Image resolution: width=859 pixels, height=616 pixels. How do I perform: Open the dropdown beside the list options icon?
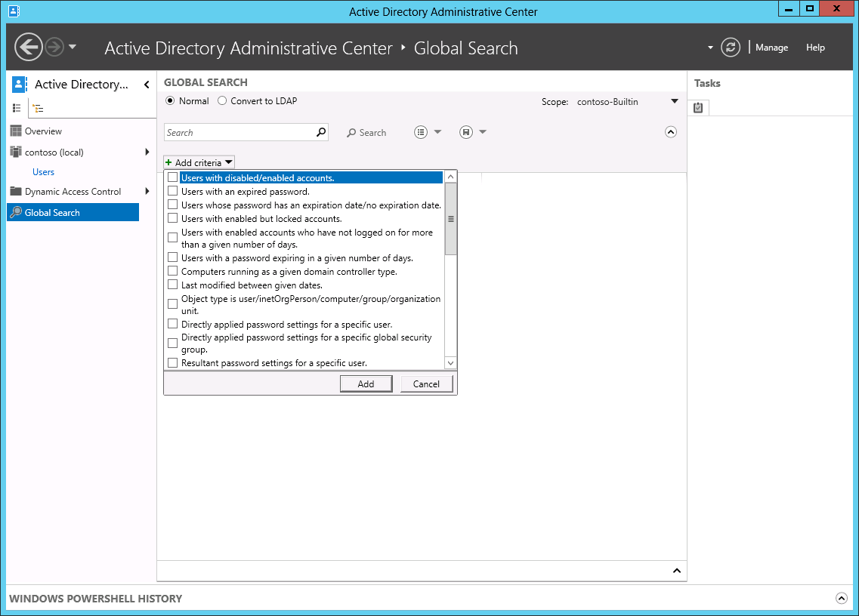coord(437,132)
